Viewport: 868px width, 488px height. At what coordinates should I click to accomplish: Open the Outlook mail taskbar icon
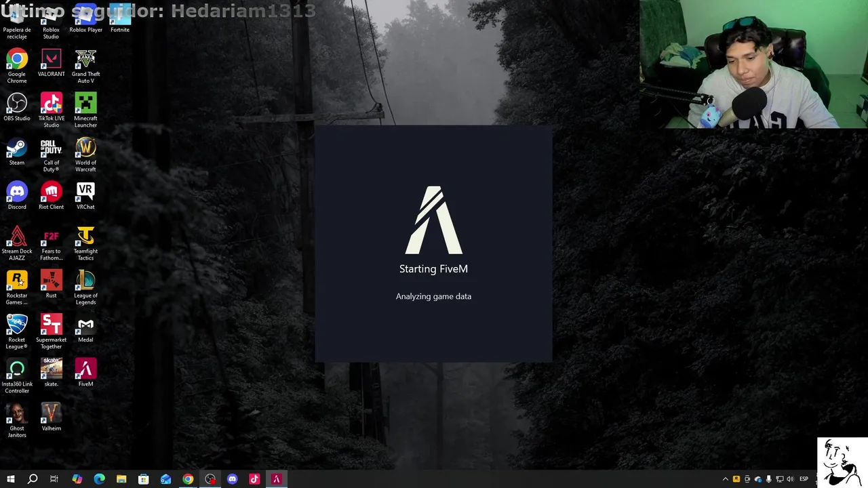pos(165,479)
